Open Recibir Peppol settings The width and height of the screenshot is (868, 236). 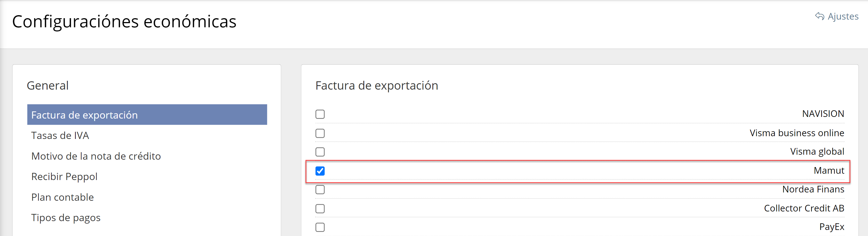(x=64, y=177)
